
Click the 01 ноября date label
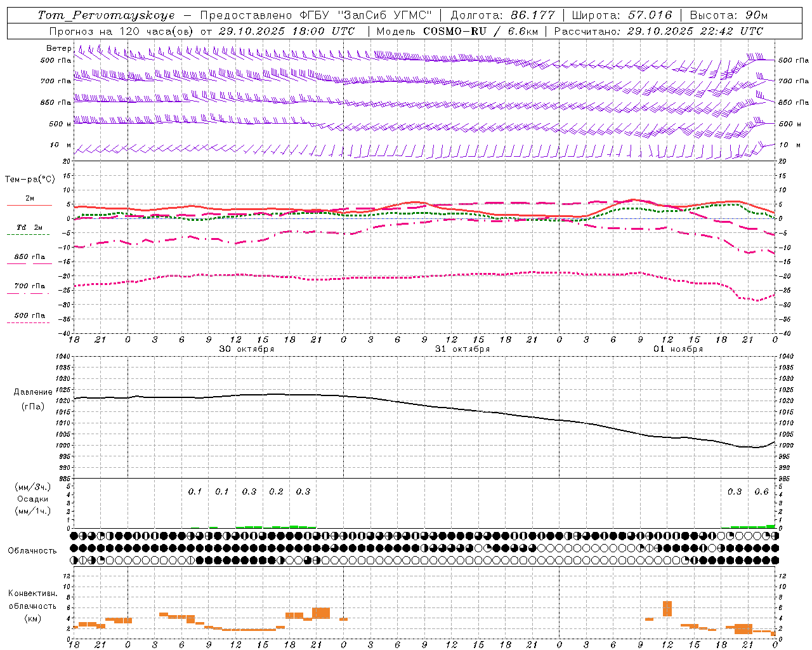pos(678,349)
